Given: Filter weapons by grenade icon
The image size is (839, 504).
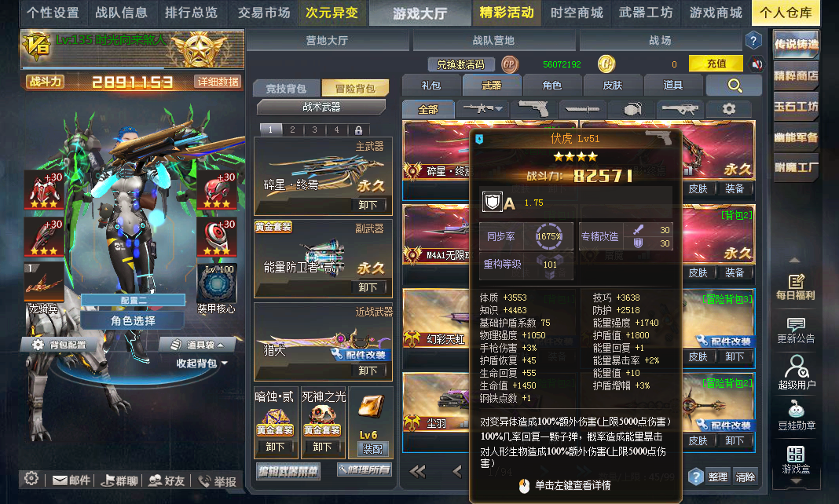Looking at the screenshot, I should (x=632, y=109).
